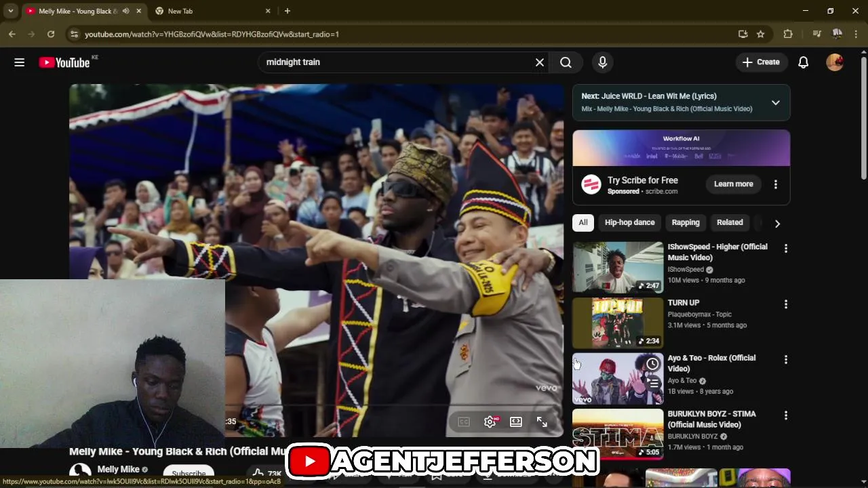Select the Hip-hop dance filter chip
The image size is (868, 488).
coord(629,222)
